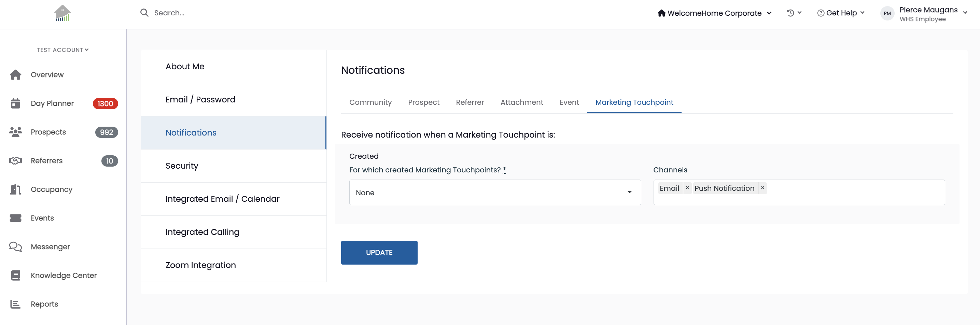980x325 pixels.
Task: Click the home icon beside WelcomeHome Corporate
Action: click(661, 13)
